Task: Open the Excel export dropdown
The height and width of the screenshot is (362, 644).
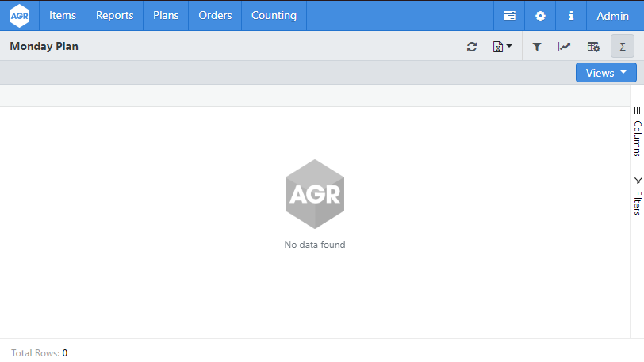Action: pos(503,47)
